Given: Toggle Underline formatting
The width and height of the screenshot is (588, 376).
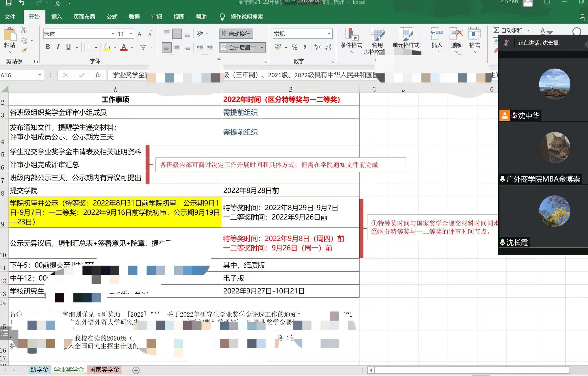Looking at the screenshot, I should (x=68, y=47).
